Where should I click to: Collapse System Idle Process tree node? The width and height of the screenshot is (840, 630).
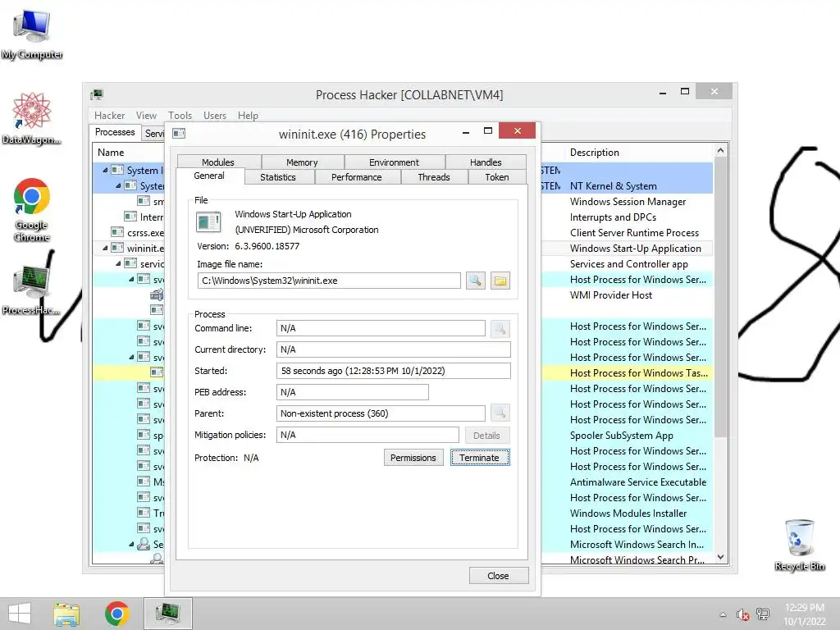pos(105,170)
